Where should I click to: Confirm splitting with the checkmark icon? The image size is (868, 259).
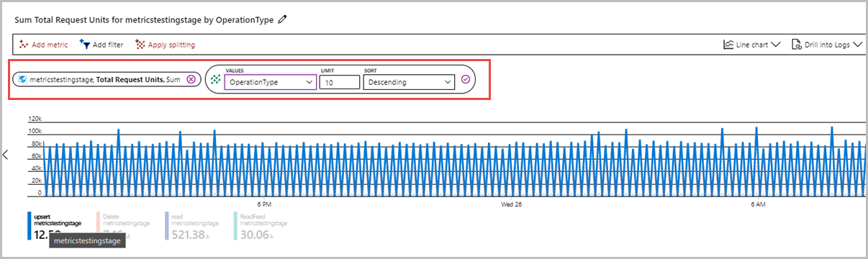[466, 80]
